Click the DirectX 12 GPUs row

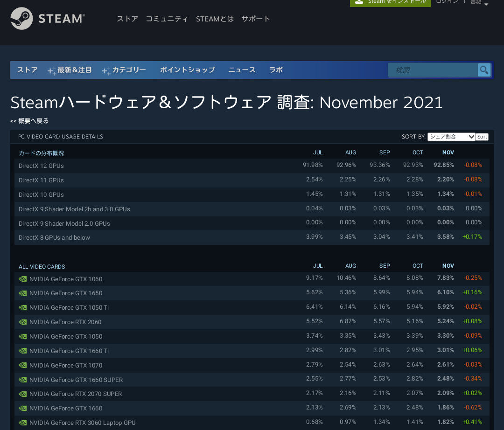(x=252, y=166)
